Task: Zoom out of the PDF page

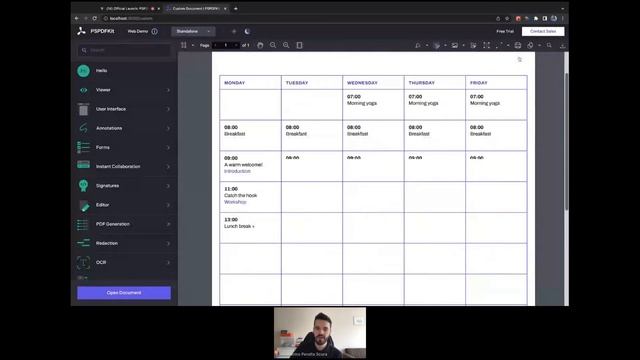Action: click(x=273, y=45)
